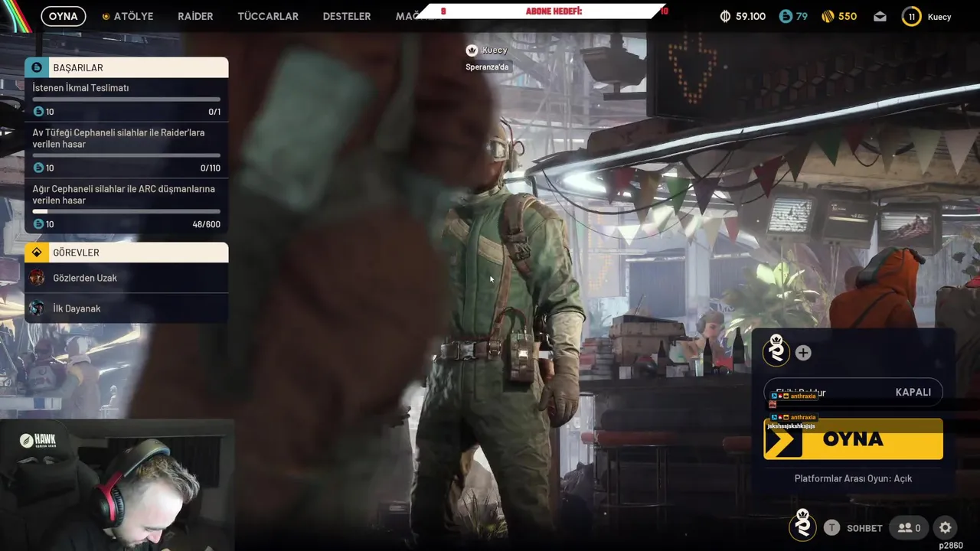Image resolution: width=980 pixels, height=551 pixels.
Task: Open the level 11 Kuecy profile badge
Action: tap(911, 16)
